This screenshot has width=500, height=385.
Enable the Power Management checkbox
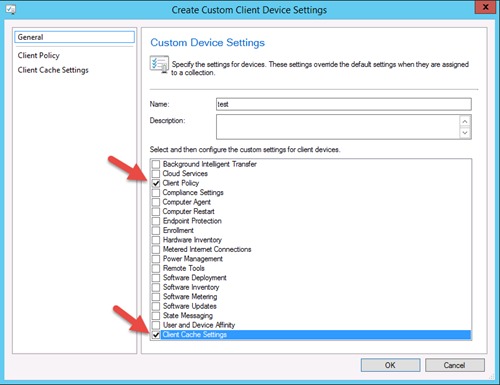pos(156,259)
